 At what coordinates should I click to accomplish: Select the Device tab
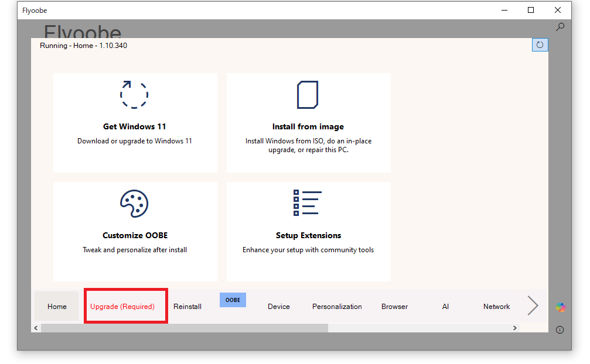click(279, 307)
